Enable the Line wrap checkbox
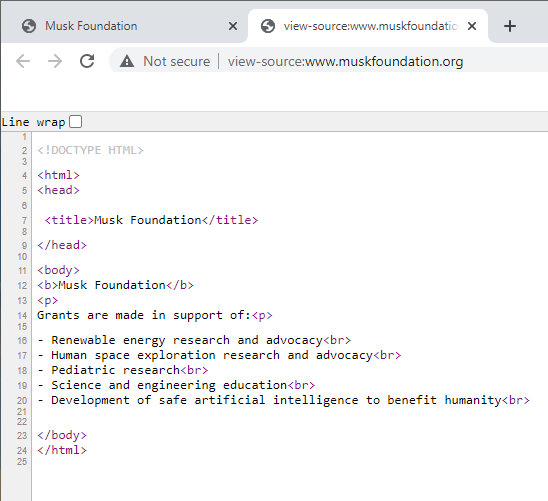 [75, 122]
